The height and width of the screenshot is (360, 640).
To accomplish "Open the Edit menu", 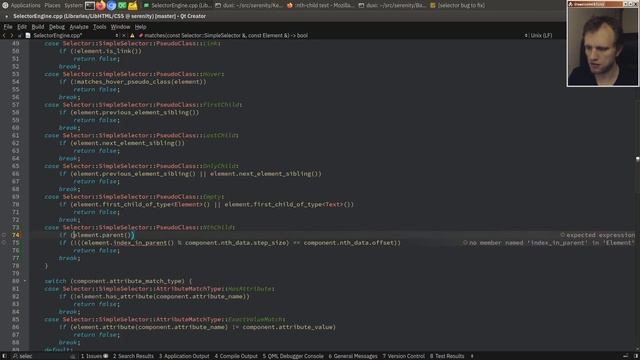I will [x=22, y=27].
